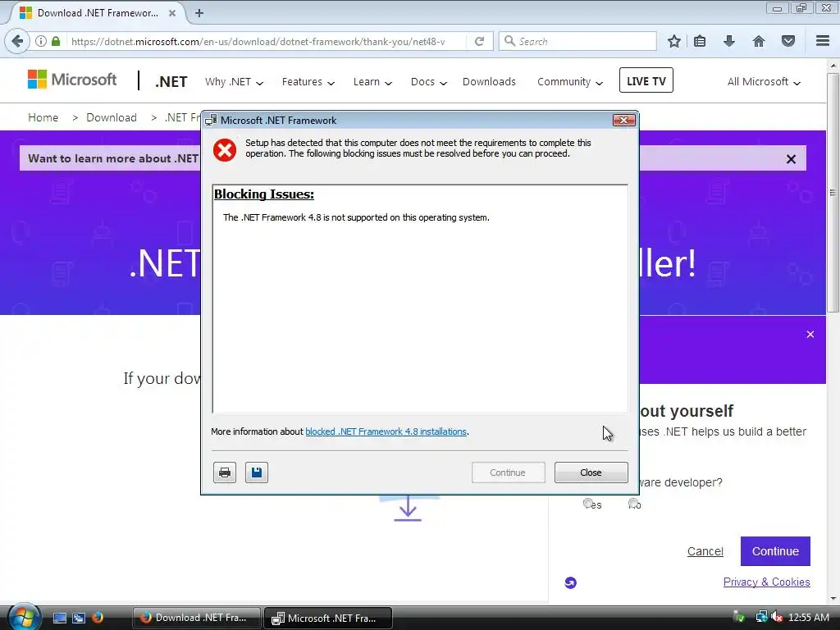
Task: Select the Yes radio button
Action: 588,503
